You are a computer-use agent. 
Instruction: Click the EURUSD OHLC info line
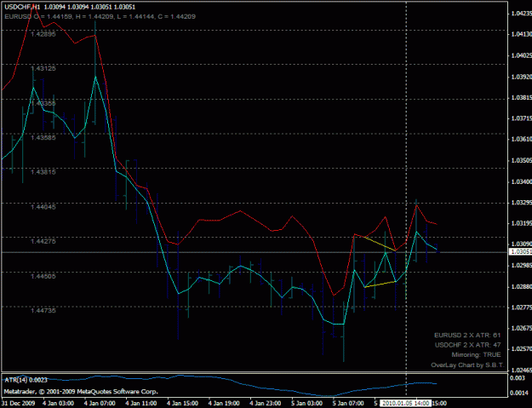pyautogui.click(x=100, y=16)
